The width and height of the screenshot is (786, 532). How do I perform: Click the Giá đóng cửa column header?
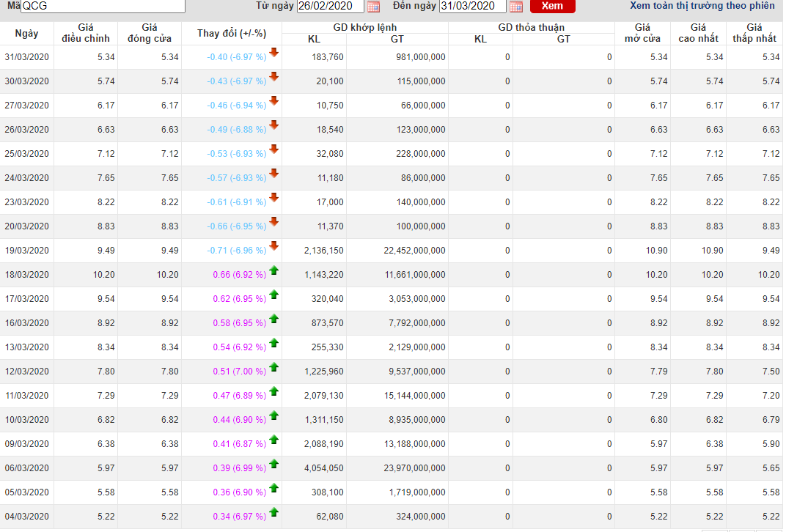click(x=150, y=33)
